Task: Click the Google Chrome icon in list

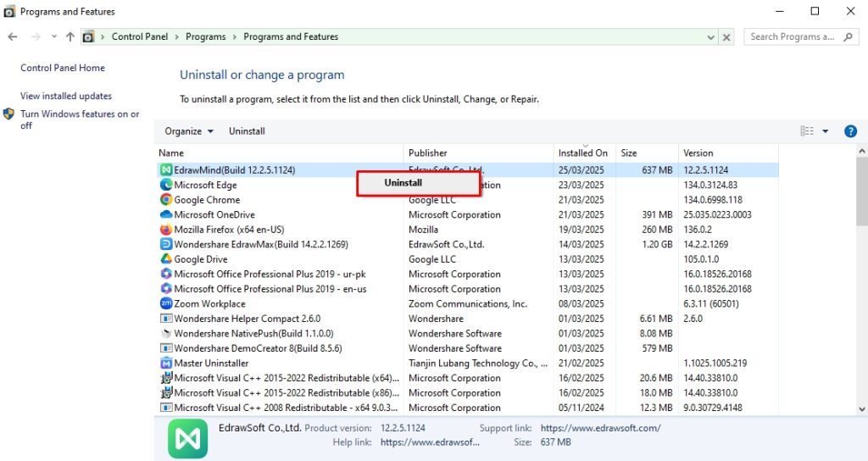Action: coord(165,200)
